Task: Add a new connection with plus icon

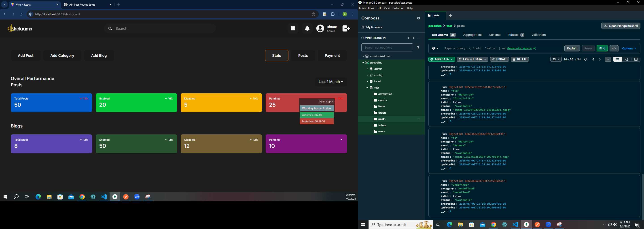Action: click(414, 38)
